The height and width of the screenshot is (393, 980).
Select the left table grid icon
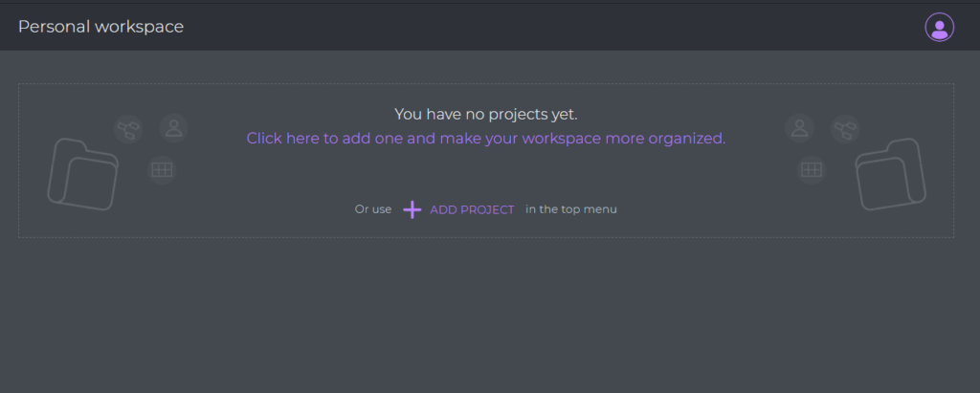click(x=162, y=170)
